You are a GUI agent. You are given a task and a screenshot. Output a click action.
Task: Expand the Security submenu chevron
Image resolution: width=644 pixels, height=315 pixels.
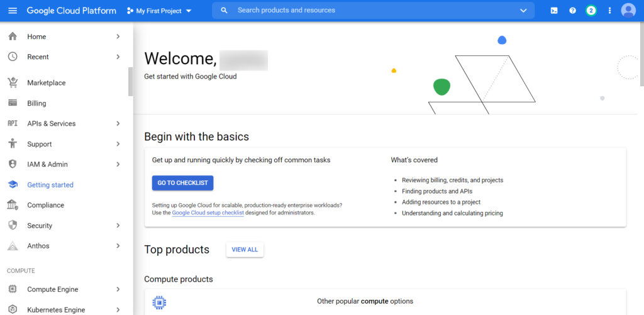118,226
